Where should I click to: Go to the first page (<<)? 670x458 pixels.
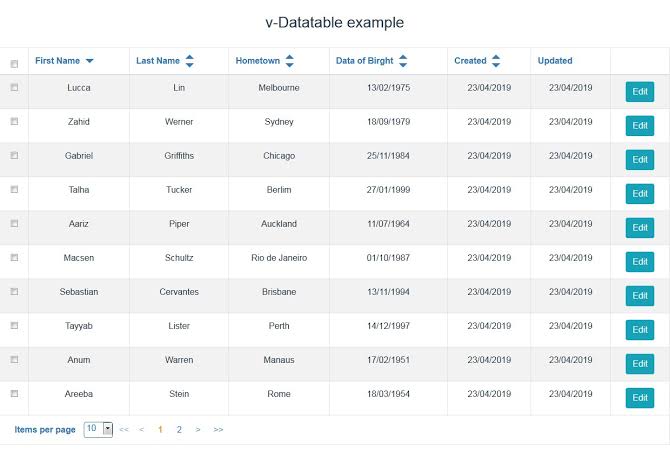124,429
